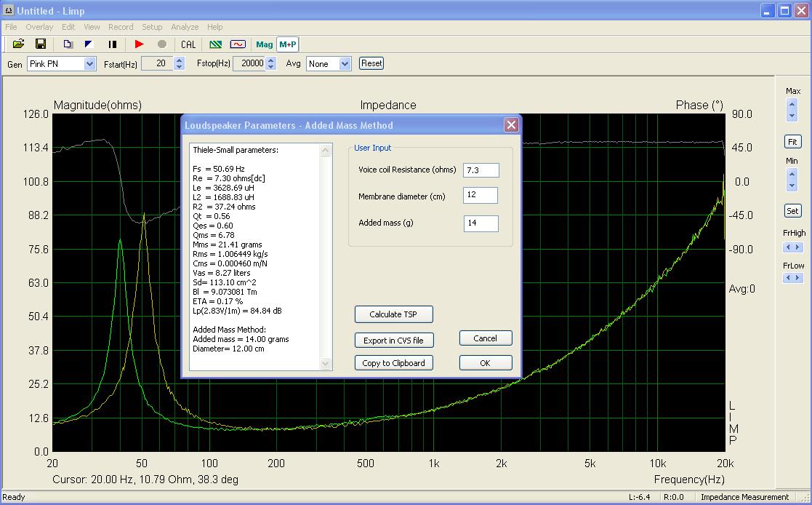The width and height of the screenshot is (812, 505).
Task: Open calibration via the CAL toolbar icon
Action: pos(188,44)
